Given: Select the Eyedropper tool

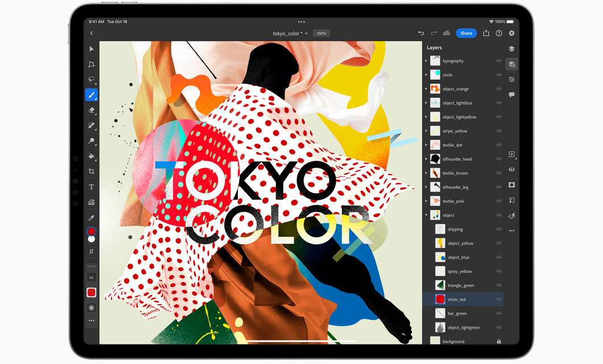Looking at the screenshot, I should click(x=91, y=217).
